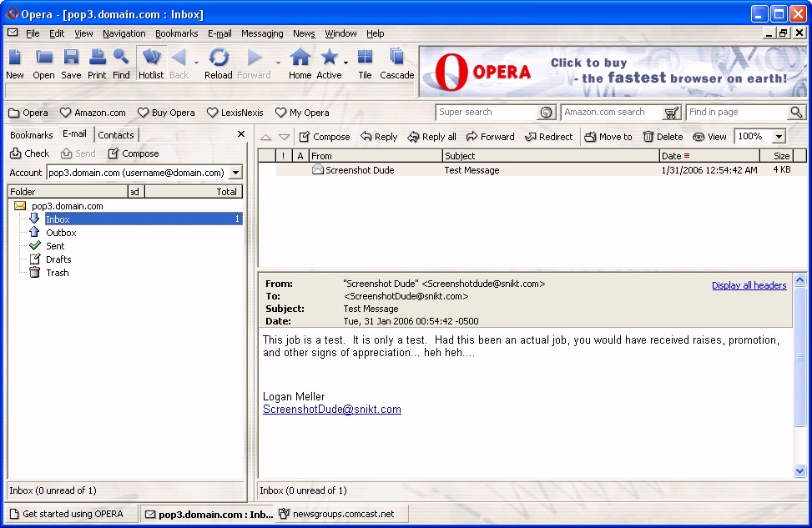Viewport: 812px width, 528px height.
Task: Open the Amazon.com bookmark
Action: (93, 113)
